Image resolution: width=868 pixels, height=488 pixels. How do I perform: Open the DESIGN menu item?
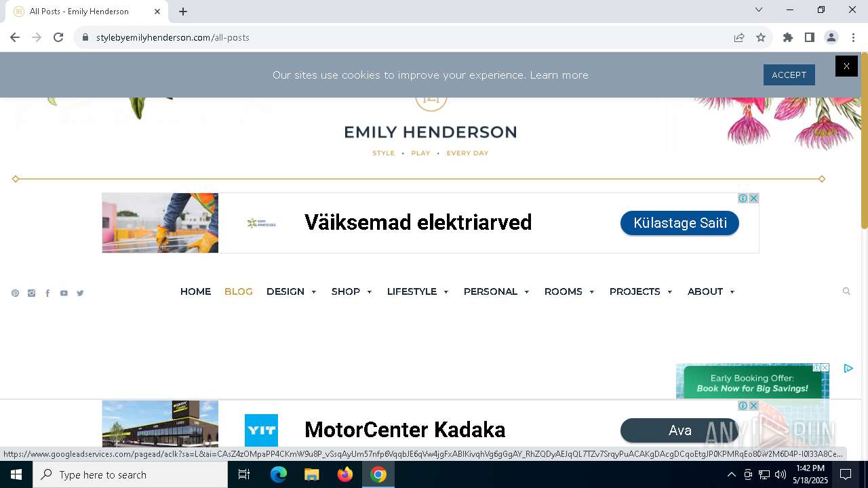(x=285, y=291)
